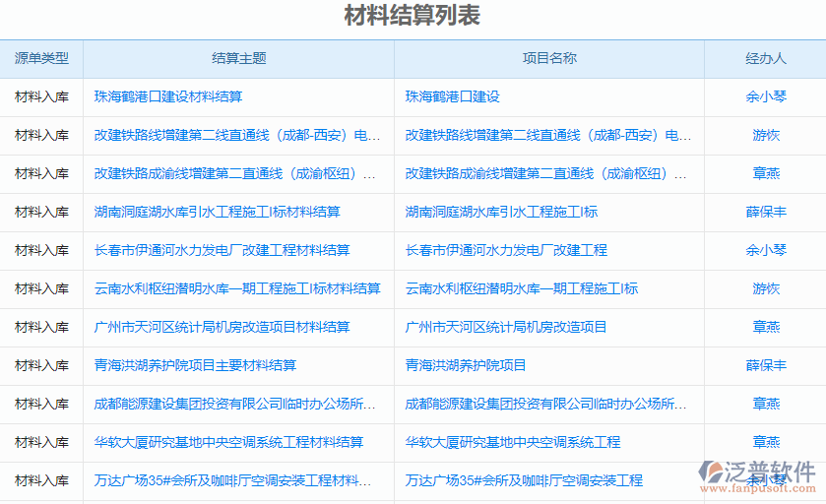The height and width of the screenshot is (504, 826).
Task: Open project 改建铁路线增建第二线直通线（成都-西安）
Action: click(547, 135)
